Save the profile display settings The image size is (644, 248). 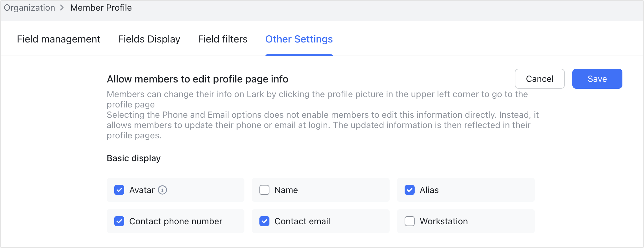click(x=597, y=79)
